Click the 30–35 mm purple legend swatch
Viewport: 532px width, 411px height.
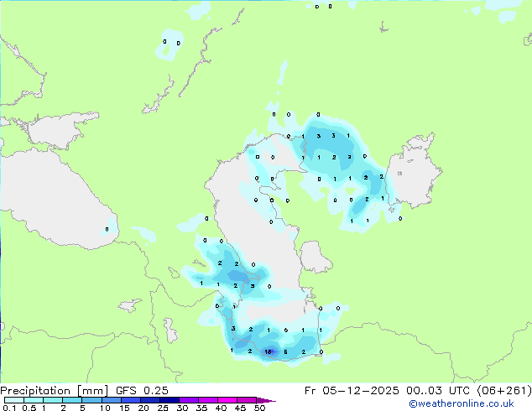(189, 400)
